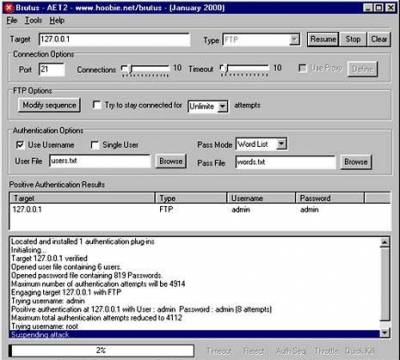Open the Unlimited attempts dropdown
This screenshot has width=400, height=360.
pyautogui.click(x=208, y=106)
